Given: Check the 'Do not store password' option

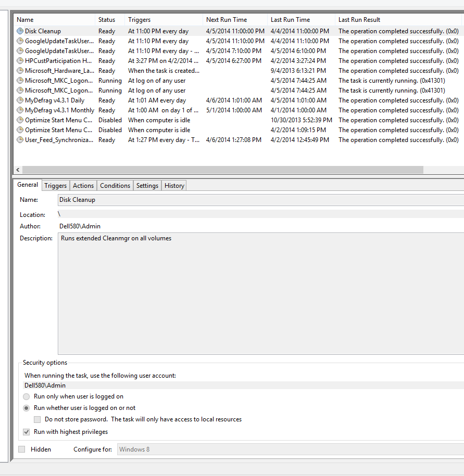Looking at the screenshot, I should coord(37,419).
